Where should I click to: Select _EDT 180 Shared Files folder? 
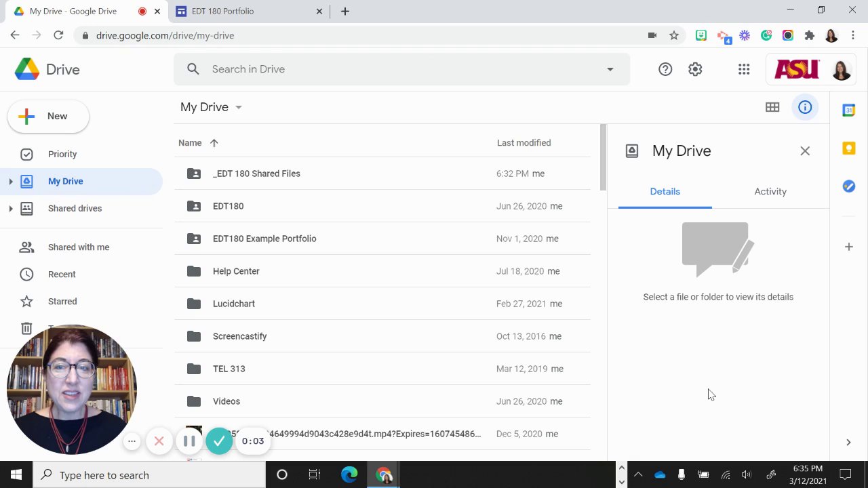point(382,174)
